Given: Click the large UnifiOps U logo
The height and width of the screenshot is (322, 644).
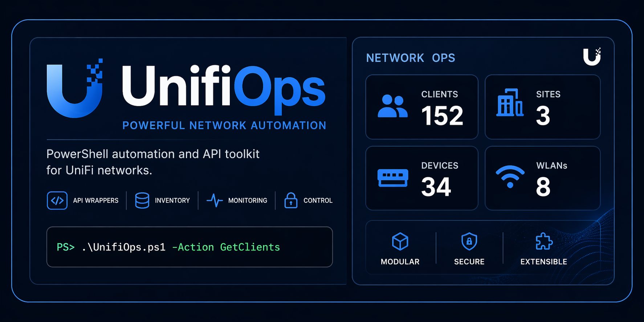Looking at the screenshot, I should [x=75, y=88].
